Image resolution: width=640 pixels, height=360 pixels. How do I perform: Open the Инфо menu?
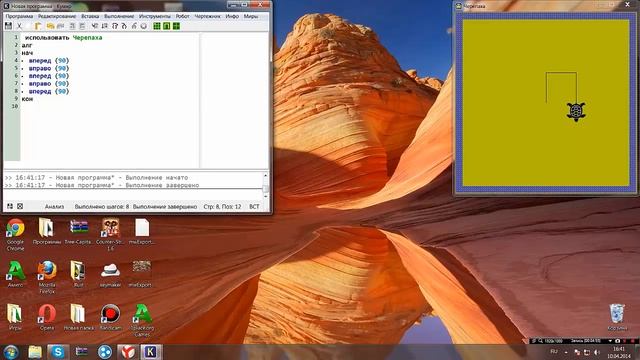(x=232, y=16)
